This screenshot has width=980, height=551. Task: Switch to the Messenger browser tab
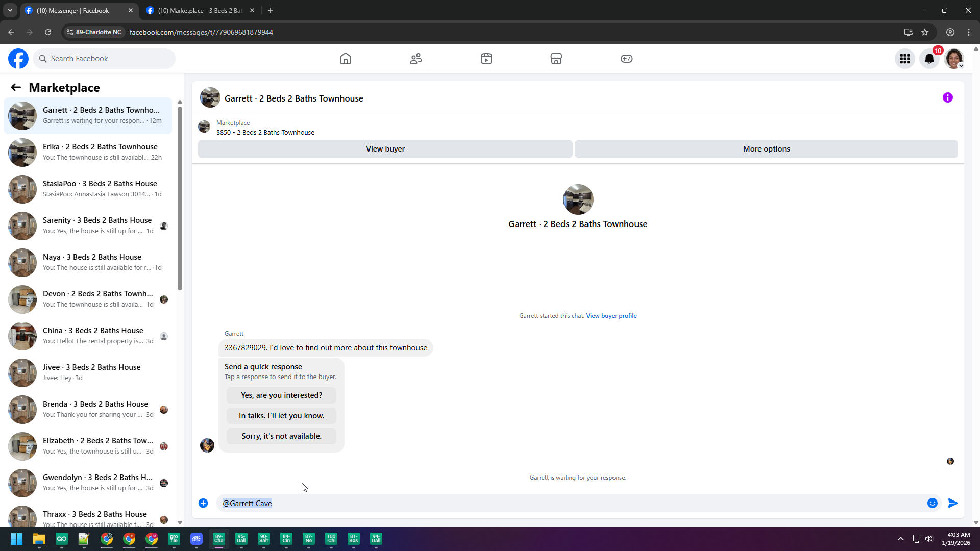point(79,11)
